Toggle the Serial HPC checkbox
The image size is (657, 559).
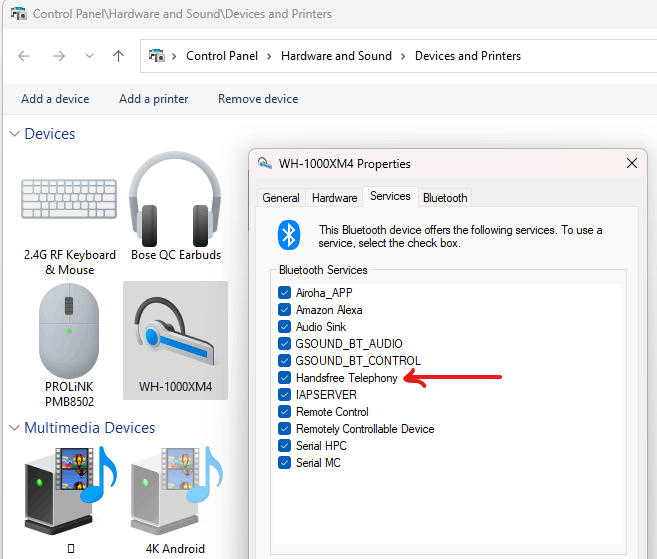pos(284,445)
